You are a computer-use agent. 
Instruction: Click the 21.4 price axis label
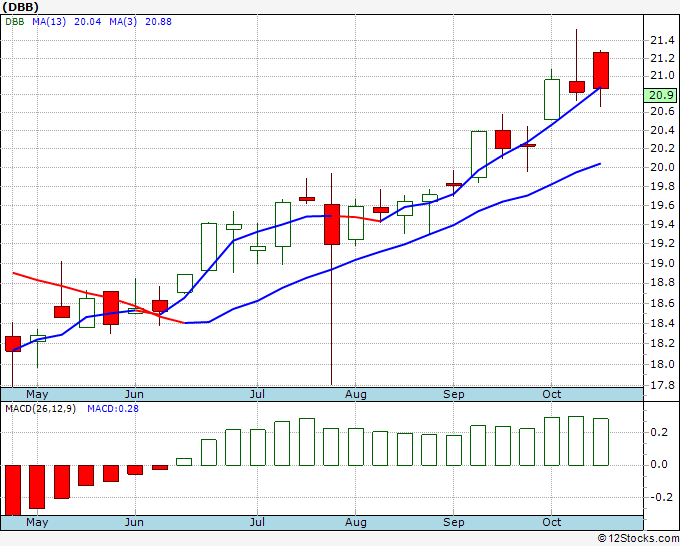[x=662, y=41]
